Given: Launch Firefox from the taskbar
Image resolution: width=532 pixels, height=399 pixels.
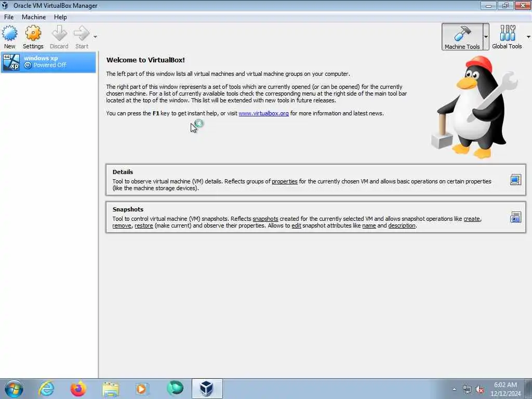Looking at the screenshot, I should [x=78, y=389].
